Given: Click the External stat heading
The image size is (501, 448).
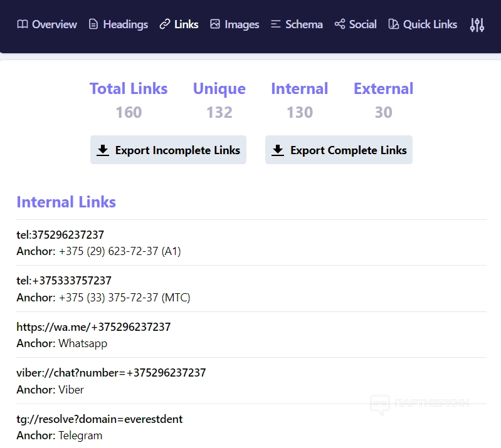Looking at the screenshot, I should coord(383,89).
